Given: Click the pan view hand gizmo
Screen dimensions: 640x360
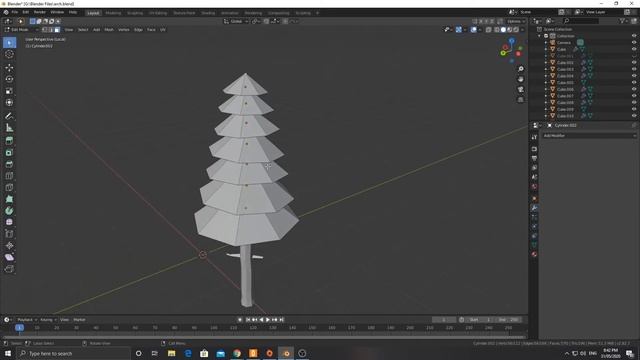Looking at the screenshot, I should pyautogui.click(x=521, y=79).
